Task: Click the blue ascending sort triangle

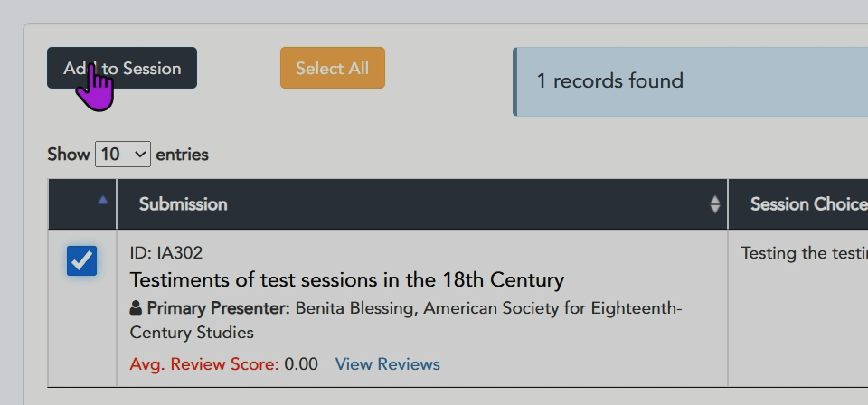Action: pyautogui.click(x=102, y=200)
